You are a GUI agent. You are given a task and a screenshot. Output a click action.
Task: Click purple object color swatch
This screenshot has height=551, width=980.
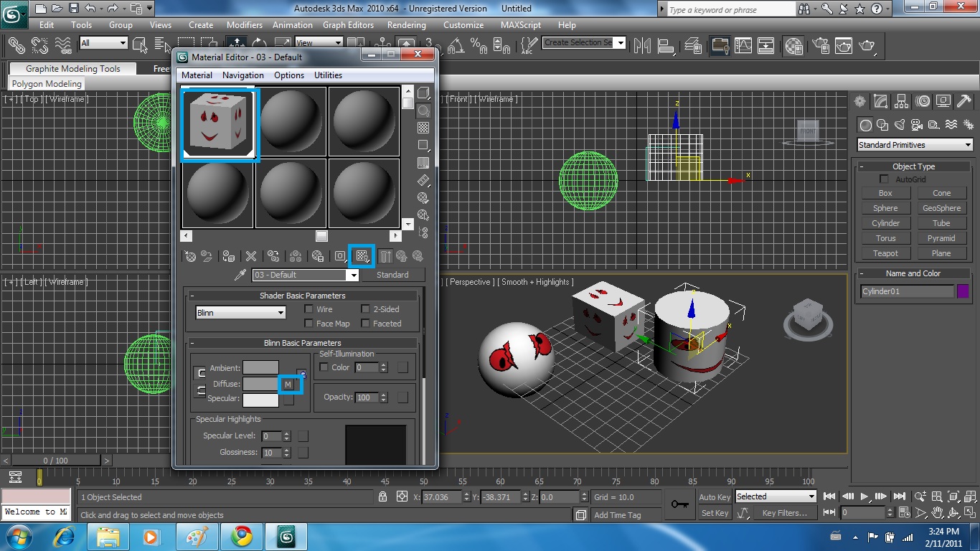[963, 291]
